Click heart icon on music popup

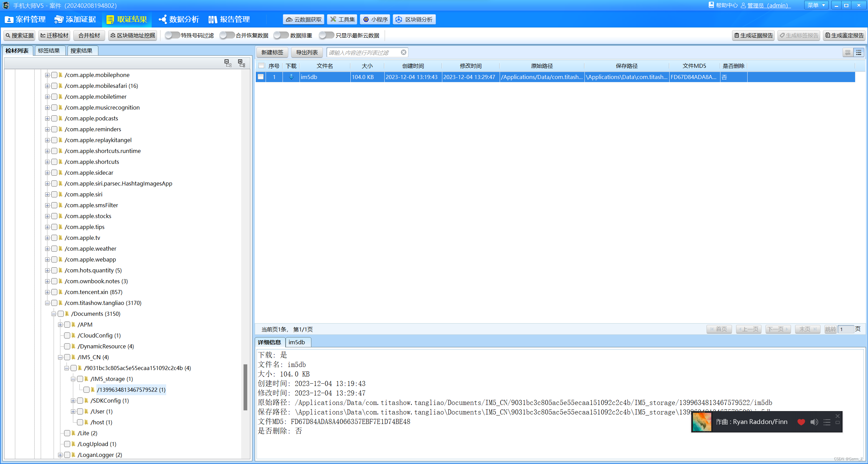pyautogui.click(x=801, y=422)
